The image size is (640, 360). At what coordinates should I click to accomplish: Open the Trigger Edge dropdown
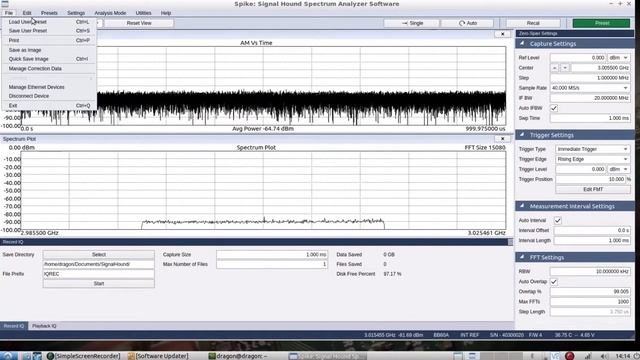[593, 159]
